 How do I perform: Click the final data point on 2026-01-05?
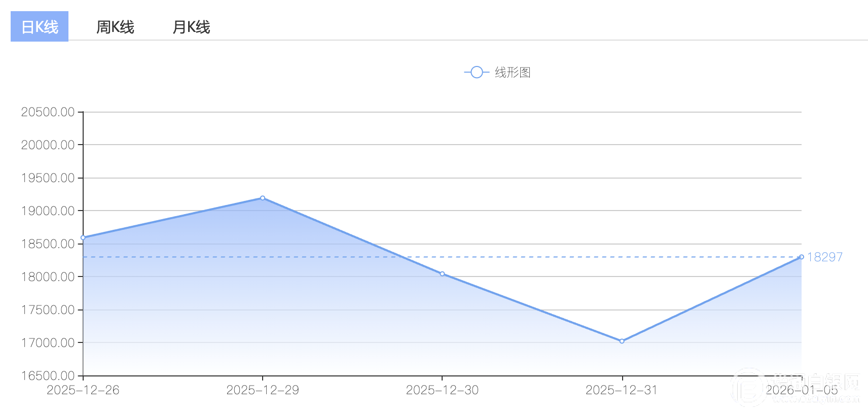click(802, 257)
